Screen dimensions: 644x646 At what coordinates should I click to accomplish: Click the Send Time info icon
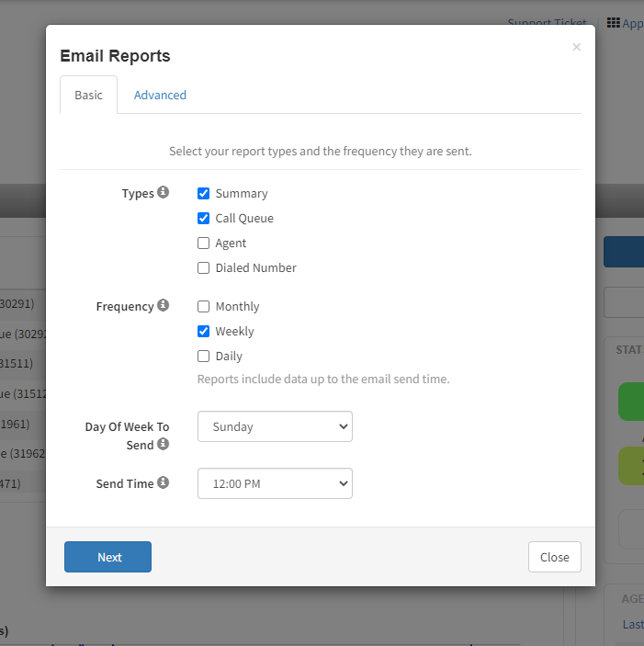(163, 482)
